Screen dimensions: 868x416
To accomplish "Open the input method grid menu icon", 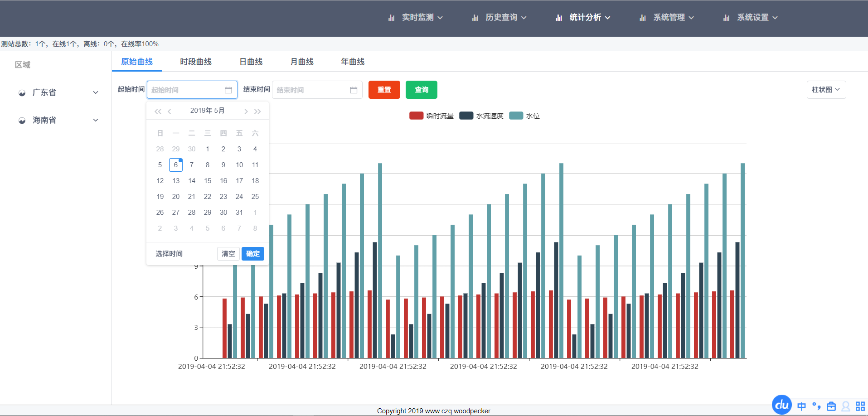I will point(860,406).
